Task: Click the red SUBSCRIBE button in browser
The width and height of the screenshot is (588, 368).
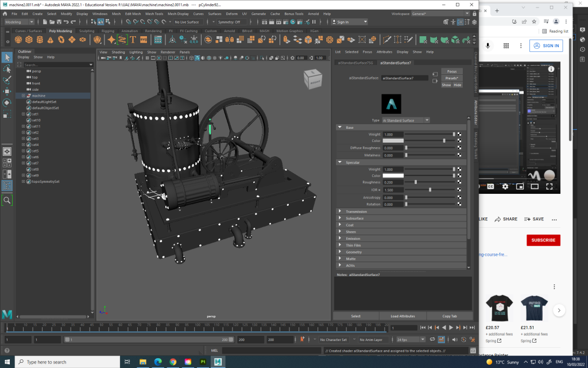Action: (543, 240)
